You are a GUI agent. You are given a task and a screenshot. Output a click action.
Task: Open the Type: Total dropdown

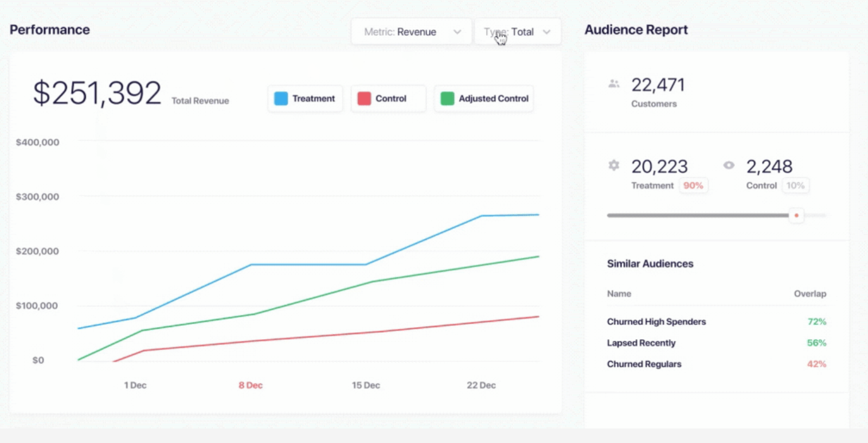(x=517, y=32)
